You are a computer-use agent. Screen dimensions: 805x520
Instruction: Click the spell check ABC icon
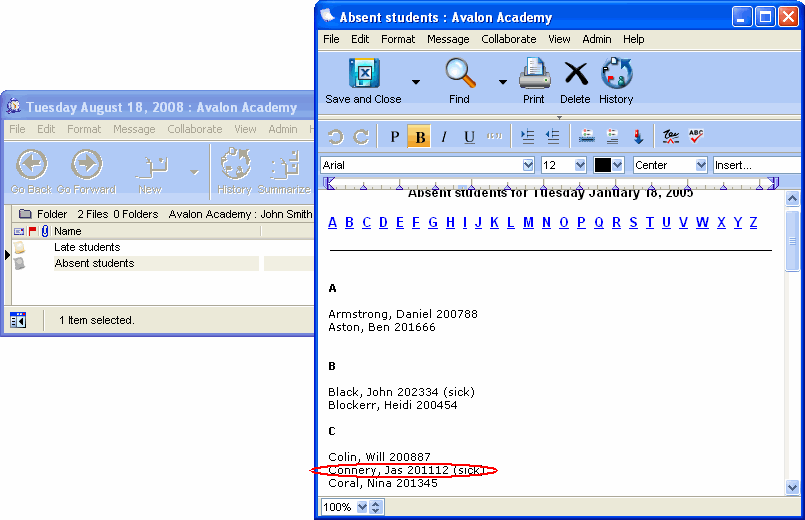click(x=696, y=137)
